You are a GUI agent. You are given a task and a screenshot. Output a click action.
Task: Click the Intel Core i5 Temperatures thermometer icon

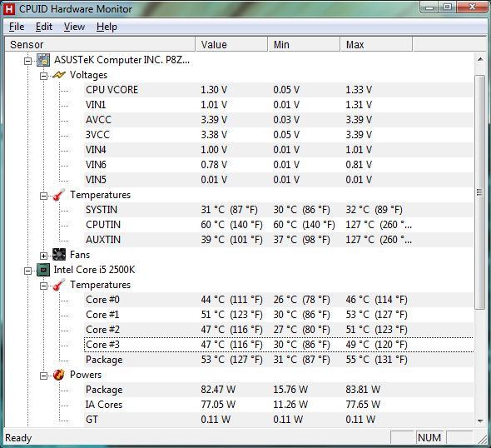pyautogui.click(x=59, y=285)
